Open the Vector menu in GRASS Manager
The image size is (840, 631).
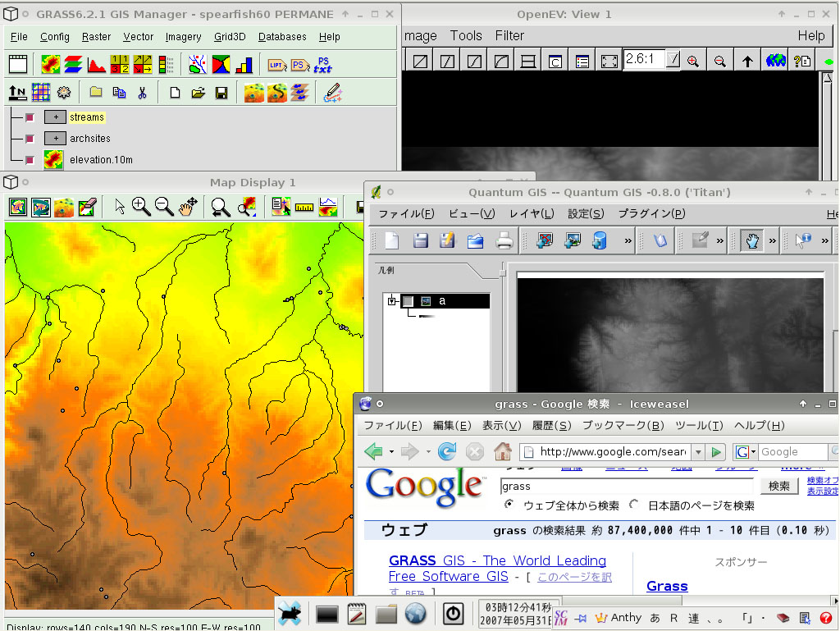138,36
